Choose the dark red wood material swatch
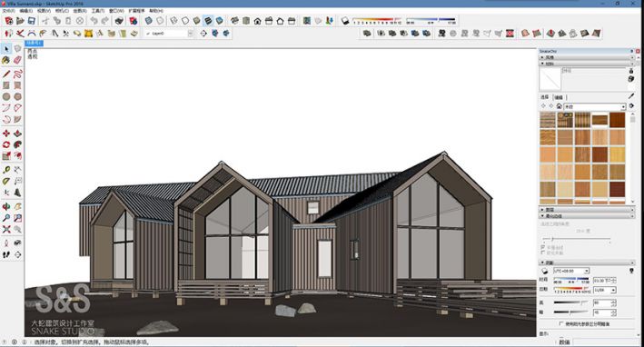 pyautogui.click(x=617, y=189)
